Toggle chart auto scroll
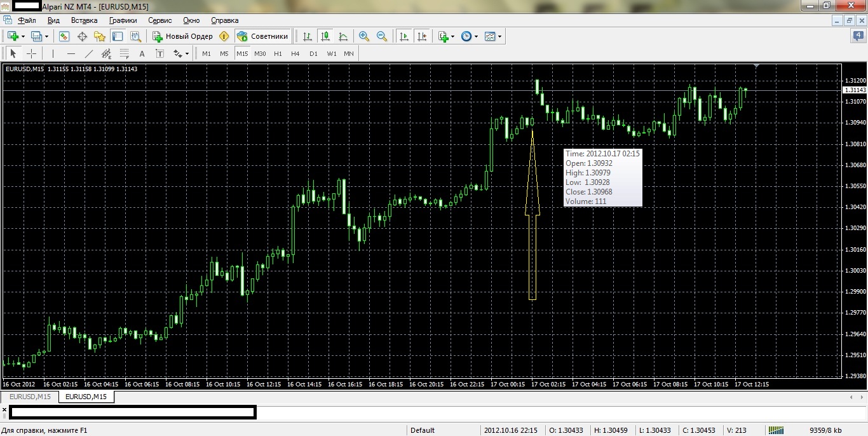868x436 pixels. (x=403, y=36)
